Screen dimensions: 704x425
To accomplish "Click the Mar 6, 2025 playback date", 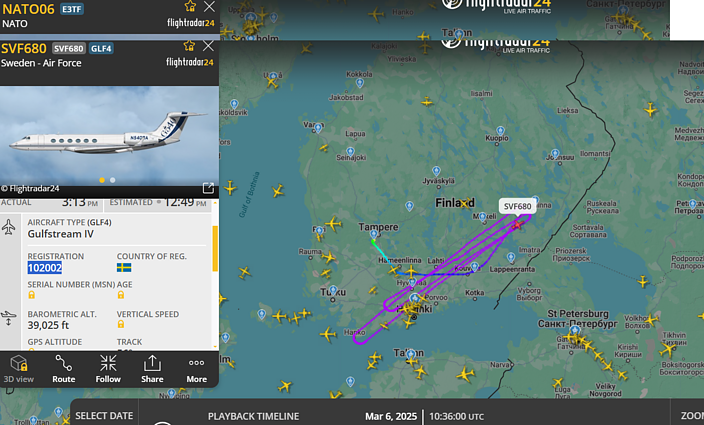I will 391,416.
